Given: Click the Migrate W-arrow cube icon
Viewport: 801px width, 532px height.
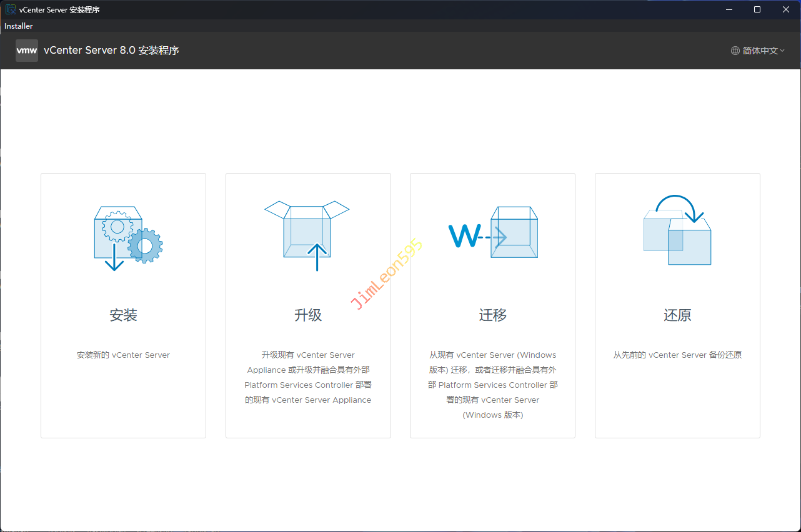Looking at the screenshot, I should pyautogui.click(x=493, y=234).
